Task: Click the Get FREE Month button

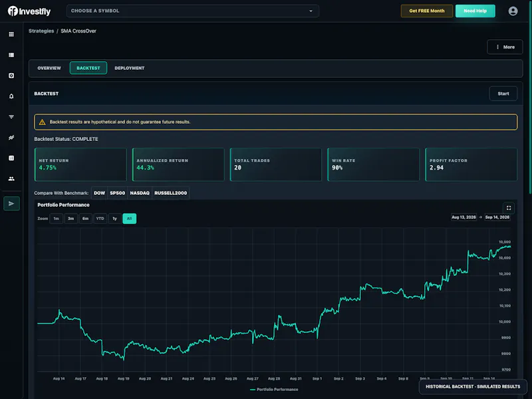Action: pyautogui.click(x=427, y=11)
